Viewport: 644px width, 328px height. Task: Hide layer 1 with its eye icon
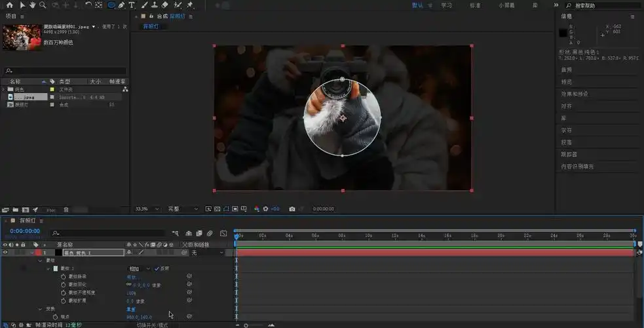point(5,253)
